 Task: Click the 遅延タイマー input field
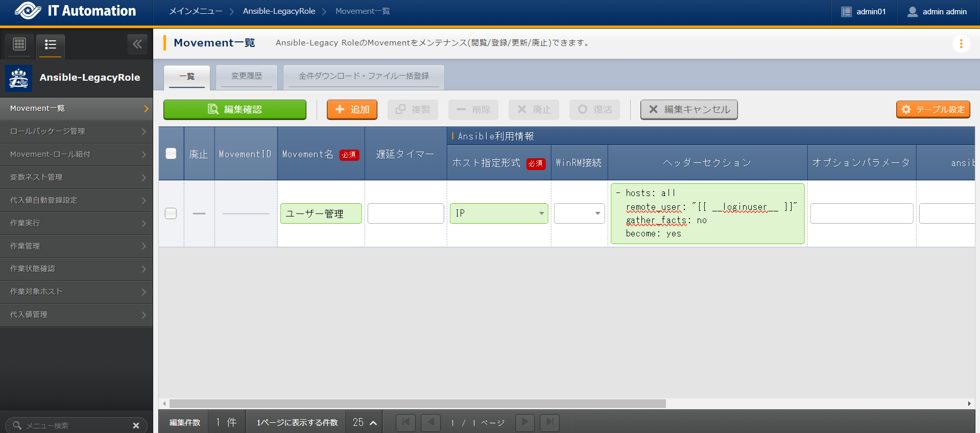point(405,213)
